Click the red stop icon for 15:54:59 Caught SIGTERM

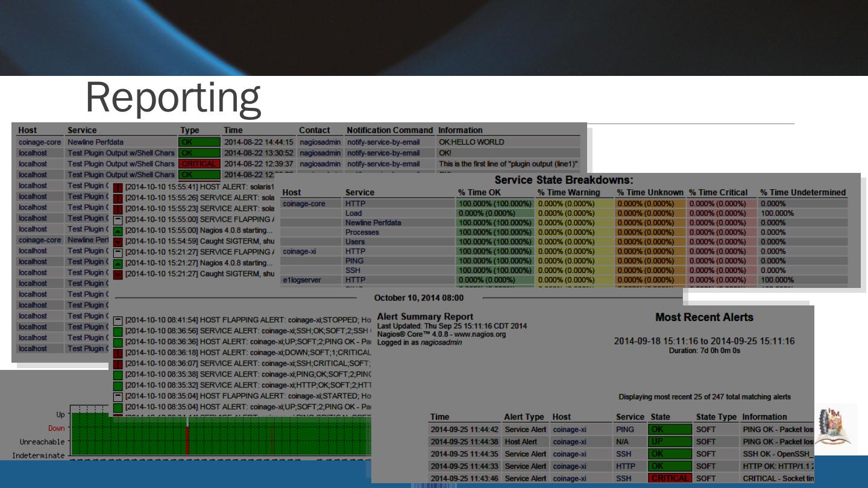118,242
